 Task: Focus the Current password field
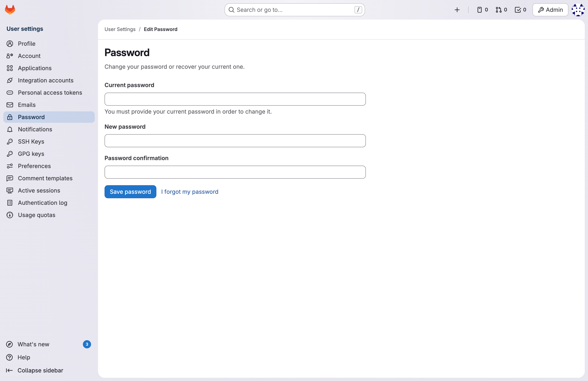[x=235, y=99]
